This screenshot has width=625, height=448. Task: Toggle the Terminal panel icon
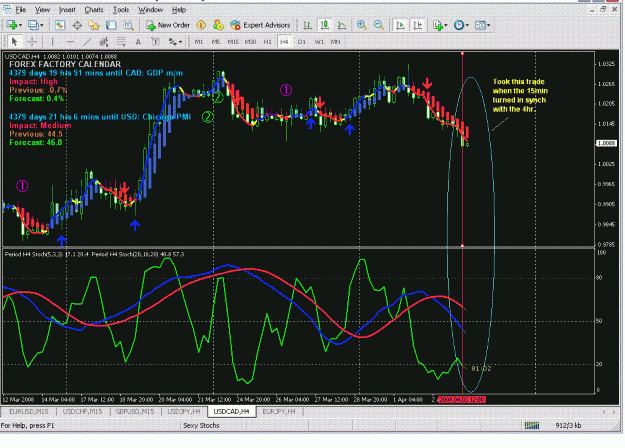tap(111, 26)
